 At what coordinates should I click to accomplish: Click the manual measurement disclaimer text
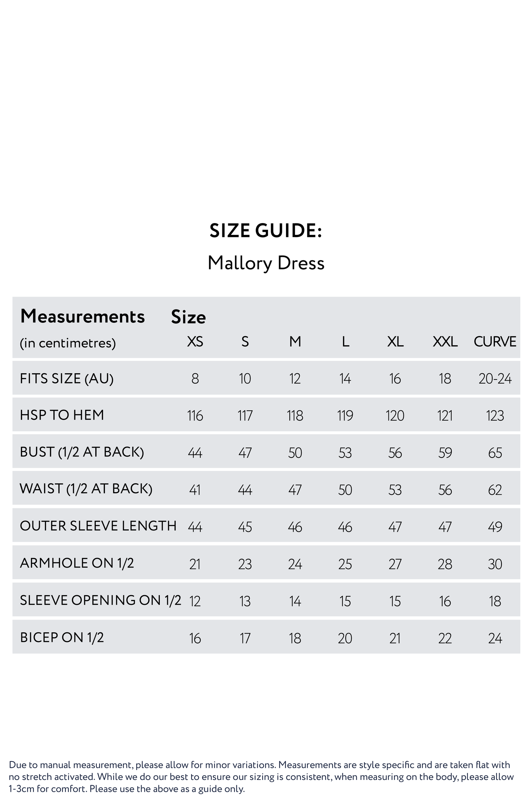[x=260, y=777]
